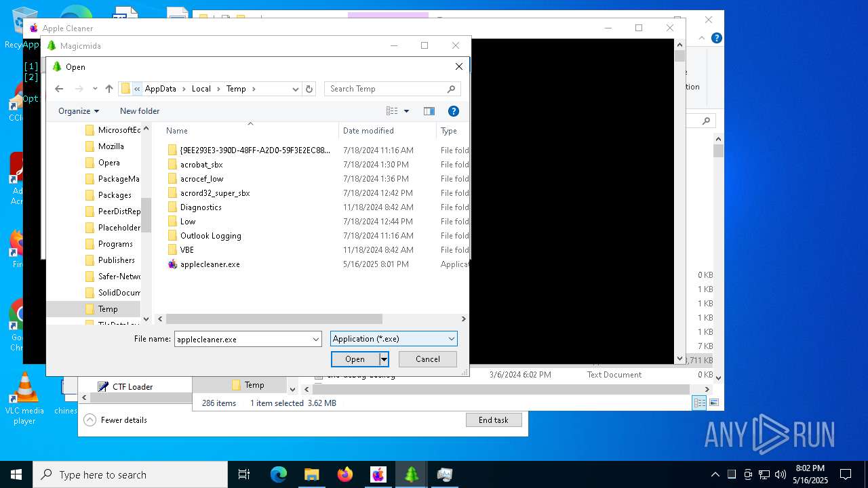
Task: Select the {9EE293E3-390D... folder
Action: coord(255,150)
